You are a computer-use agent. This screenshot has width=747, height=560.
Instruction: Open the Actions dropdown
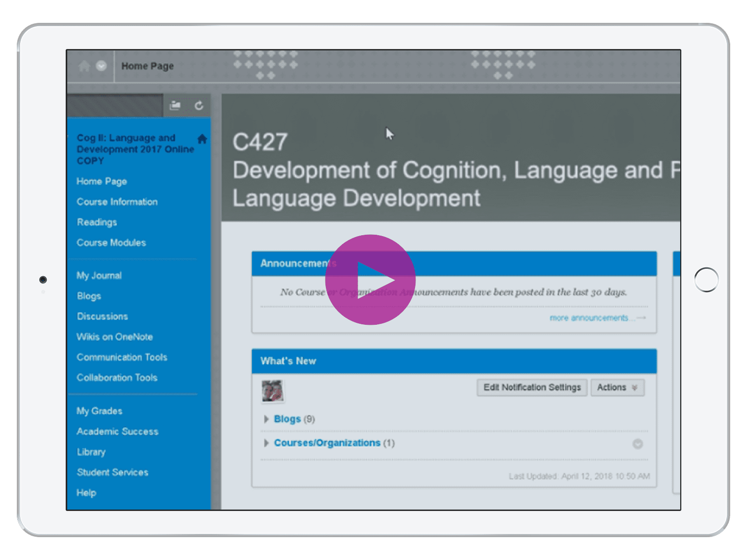coord(617,387)
